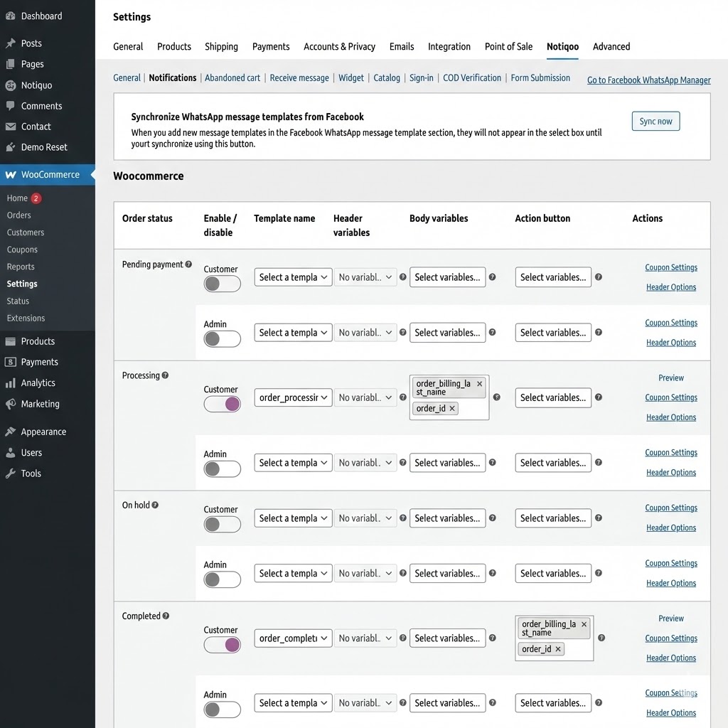Open Go to Facebook WhatsApp Manager link

click(x=648, y=80)
